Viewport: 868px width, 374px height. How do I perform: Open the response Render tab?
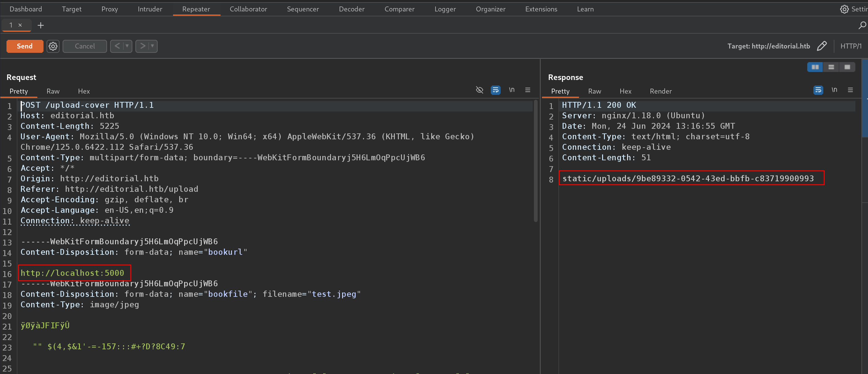click(660, 91)
